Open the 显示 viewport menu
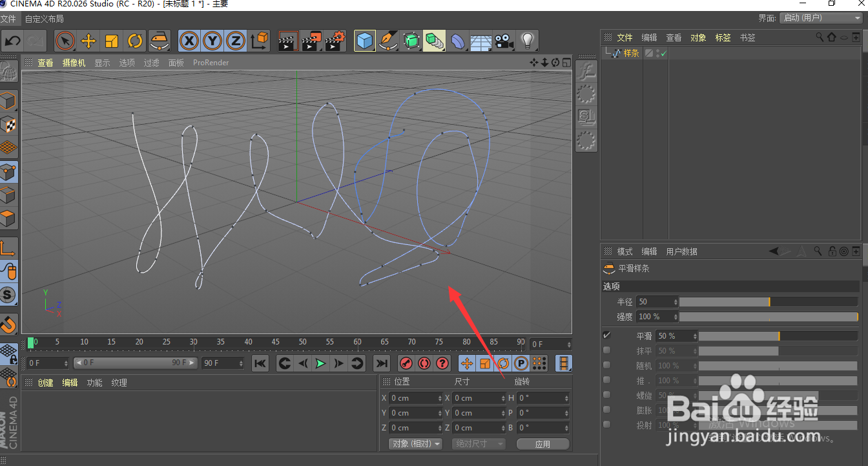This screenshot has height=466, width=868. click(102, 63)
